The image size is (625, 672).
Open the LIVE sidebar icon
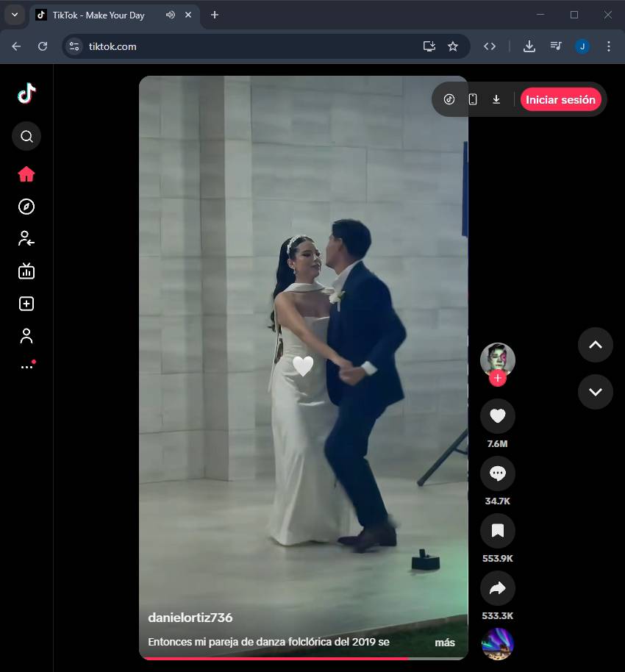[x=26, y=271]
